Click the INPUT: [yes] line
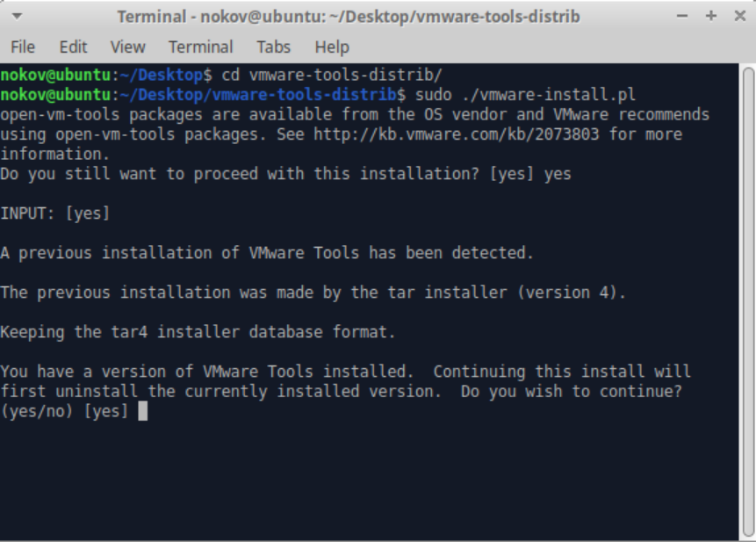The height and width of the screenshot is (542, 756). coord(55,213)
